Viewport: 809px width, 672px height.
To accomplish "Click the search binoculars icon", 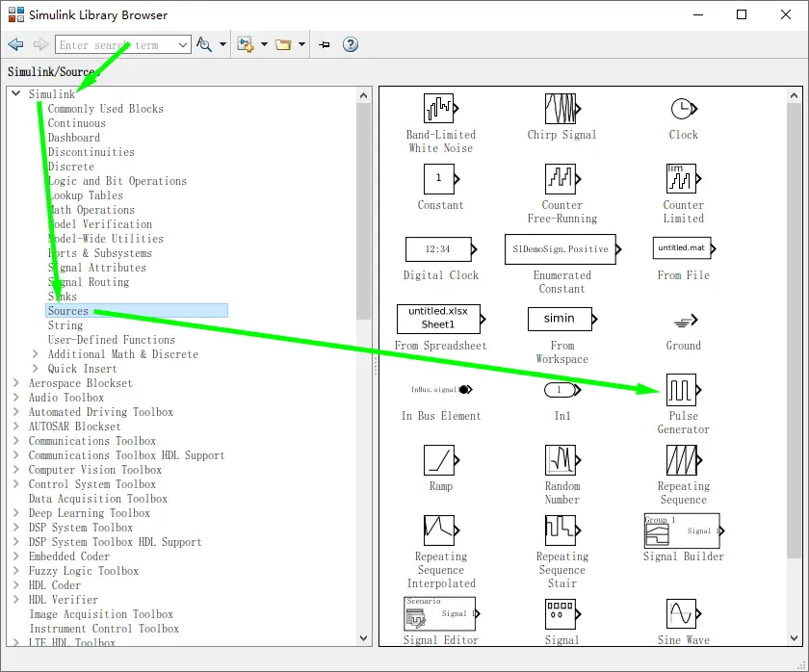I will (204, 44).
